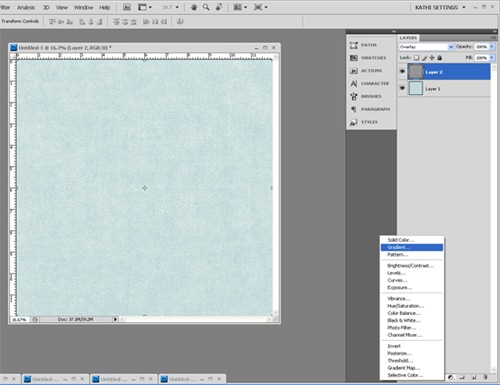
Task: Select the Zoom tool magnifier icon
Action: coord(206,7)
